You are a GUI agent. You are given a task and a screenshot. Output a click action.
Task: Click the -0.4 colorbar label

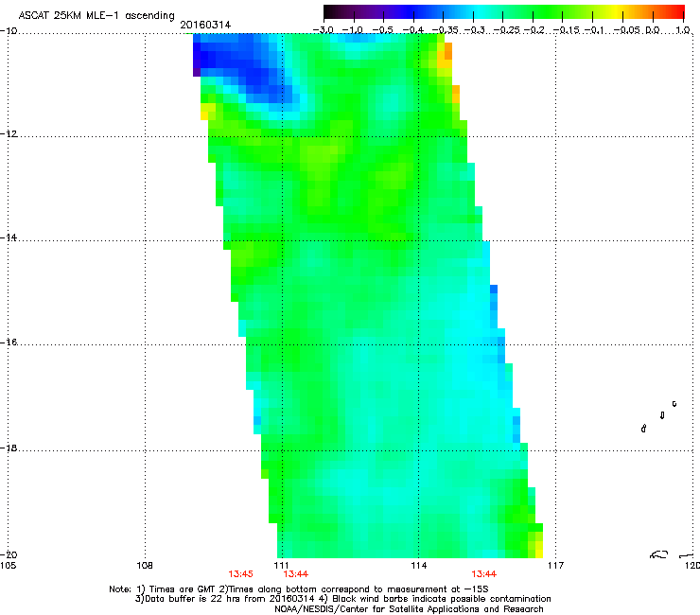coord(413,30)
